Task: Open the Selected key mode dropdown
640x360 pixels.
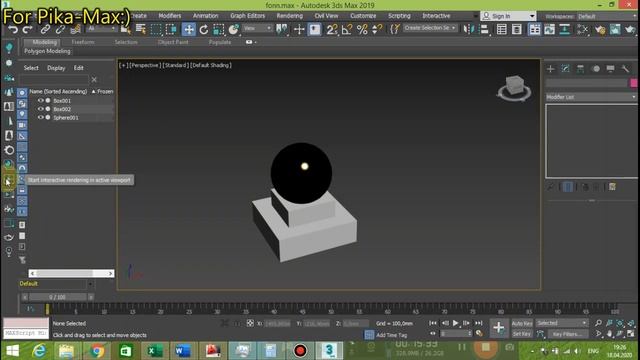Action: [562, 323]
